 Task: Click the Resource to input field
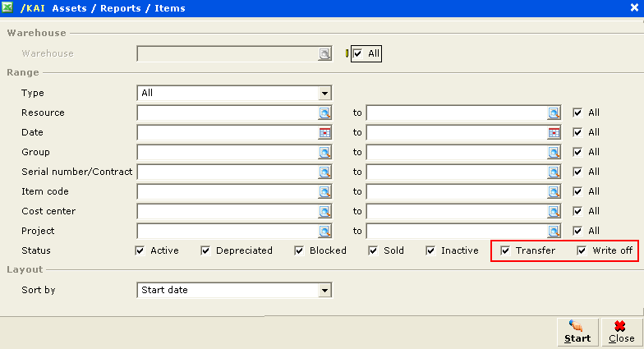tap(457, 113)
